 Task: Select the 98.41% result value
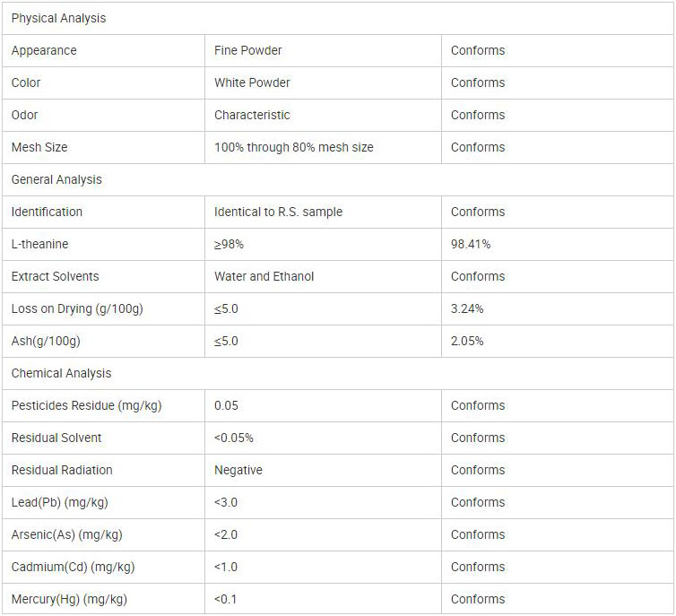point(471,244)
